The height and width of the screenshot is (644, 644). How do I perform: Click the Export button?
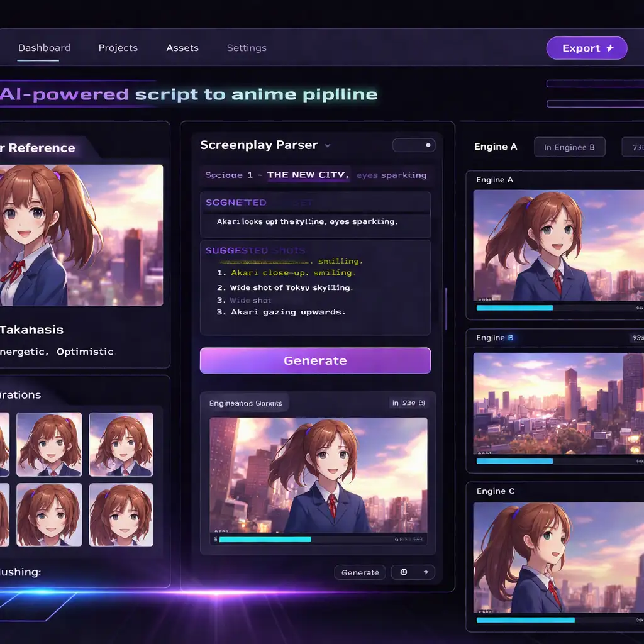[587, 48]
